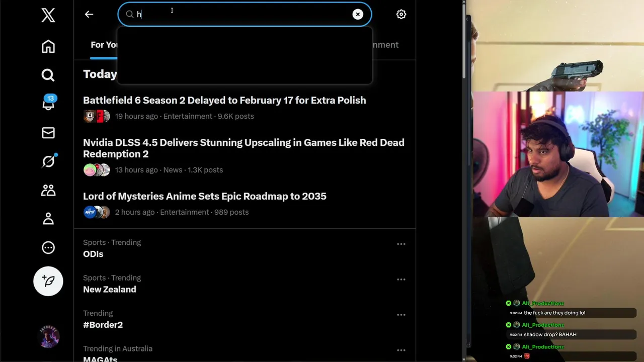Screen dimensions: 644x362
Task: Click the page vertical scrollbar
Action: pos(463,40)
